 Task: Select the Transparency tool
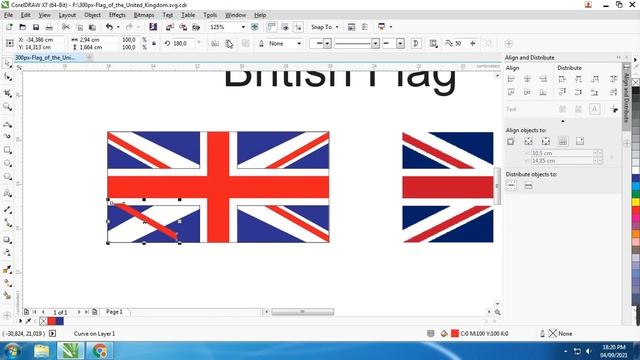tap(7, 253)
